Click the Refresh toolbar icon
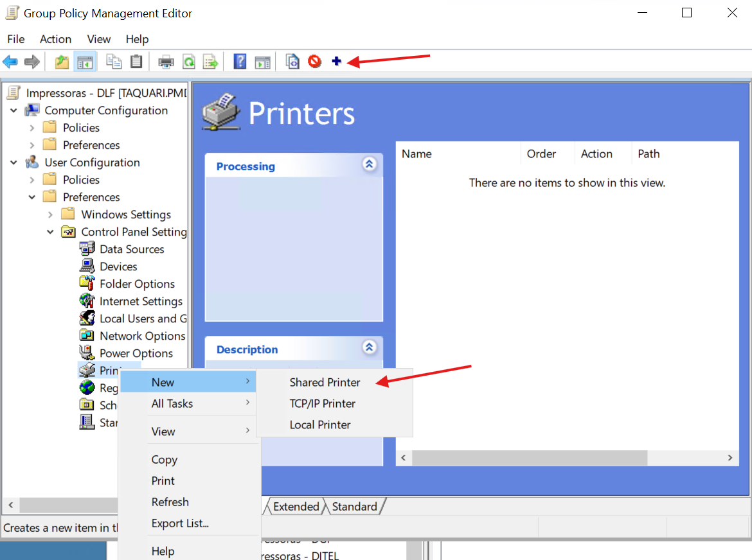Image resolution: width=752 pixels, height=560 pixels. [189, 62]
